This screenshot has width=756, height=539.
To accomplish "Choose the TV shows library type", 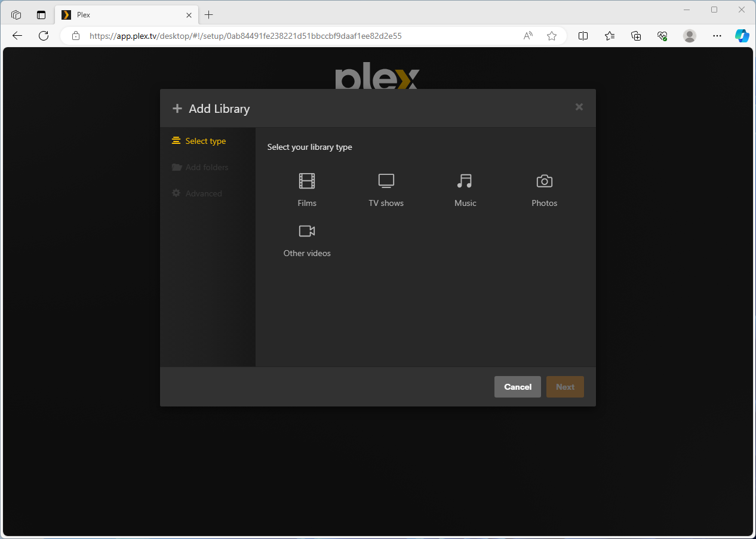I will point(386,190).
